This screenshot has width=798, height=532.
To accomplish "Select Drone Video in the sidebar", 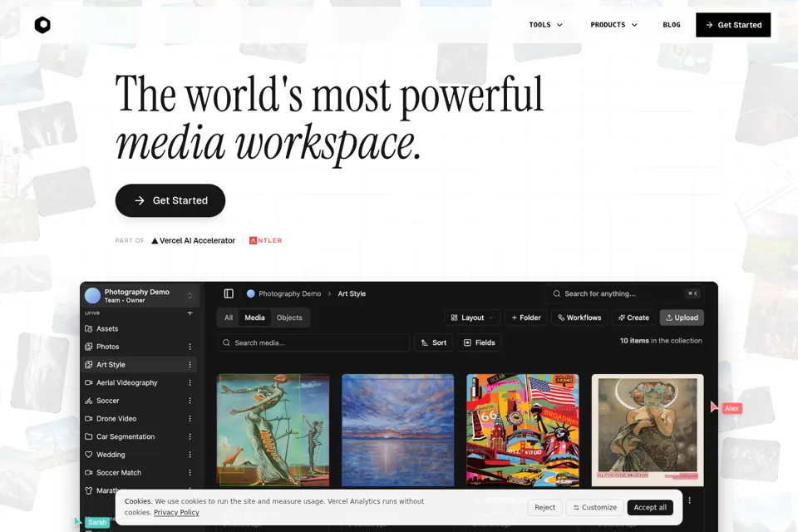I will click(140, 418).
